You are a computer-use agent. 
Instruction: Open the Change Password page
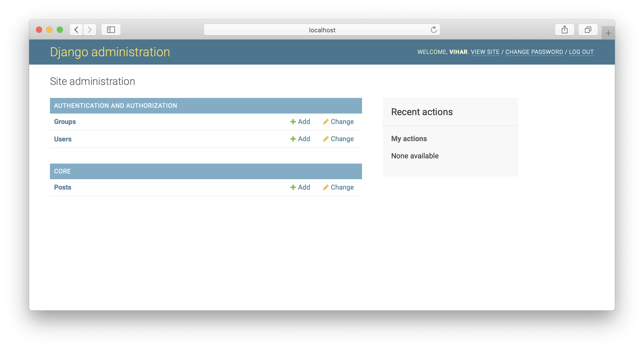coord(534,52)
